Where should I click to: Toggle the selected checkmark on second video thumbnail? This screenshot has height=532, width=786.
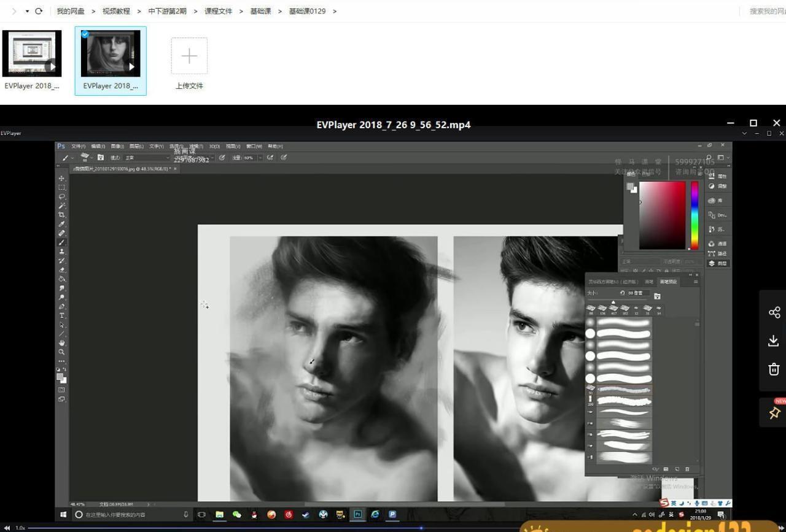pyautogui.click(x=85, y=34)
